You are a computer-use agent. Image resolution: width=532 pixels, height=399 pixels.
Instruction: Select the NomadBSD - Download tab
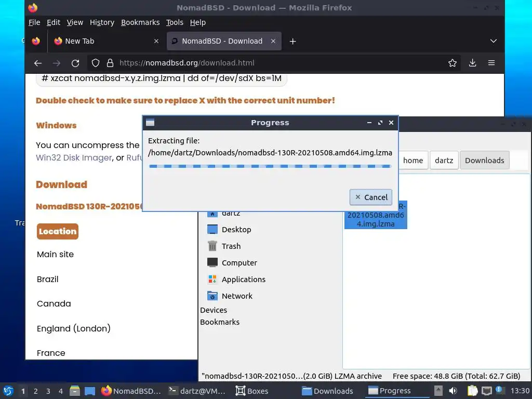coord(224,41)
